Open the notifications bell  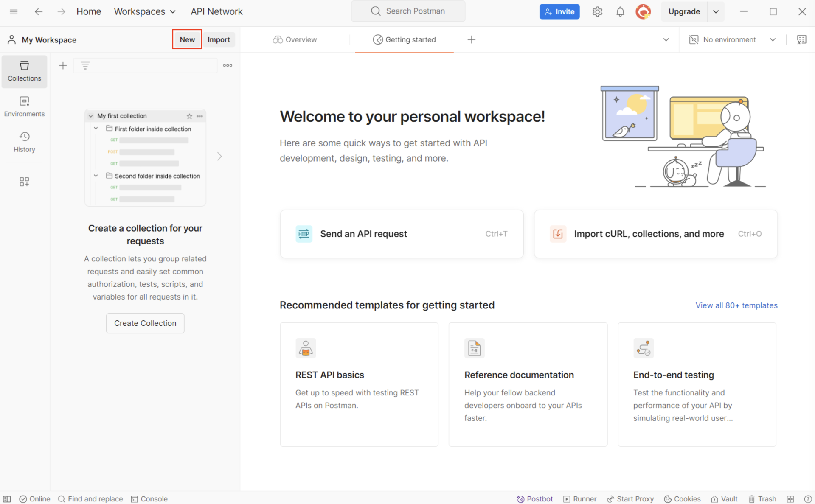click(620, 12)
